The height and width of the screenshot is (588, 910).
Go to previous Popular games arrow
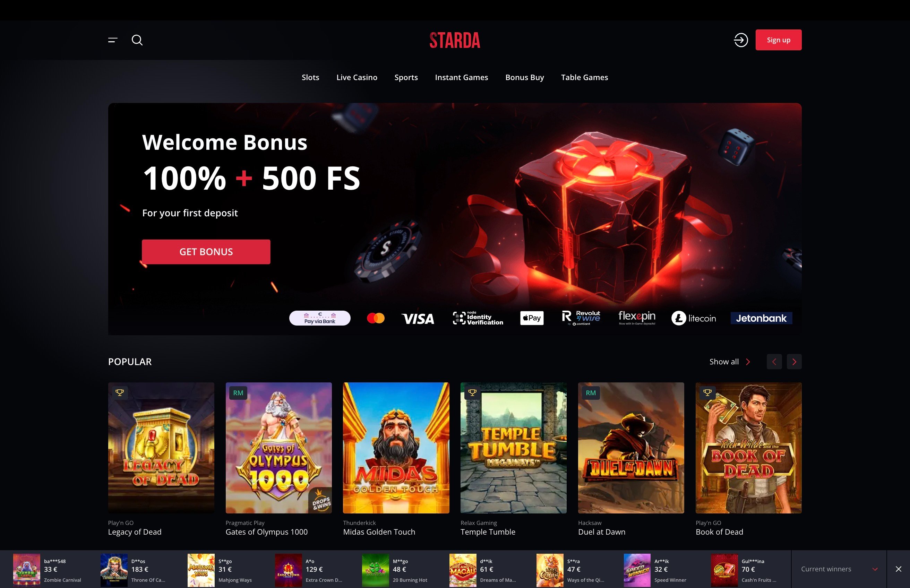click(x=774, y=362)
